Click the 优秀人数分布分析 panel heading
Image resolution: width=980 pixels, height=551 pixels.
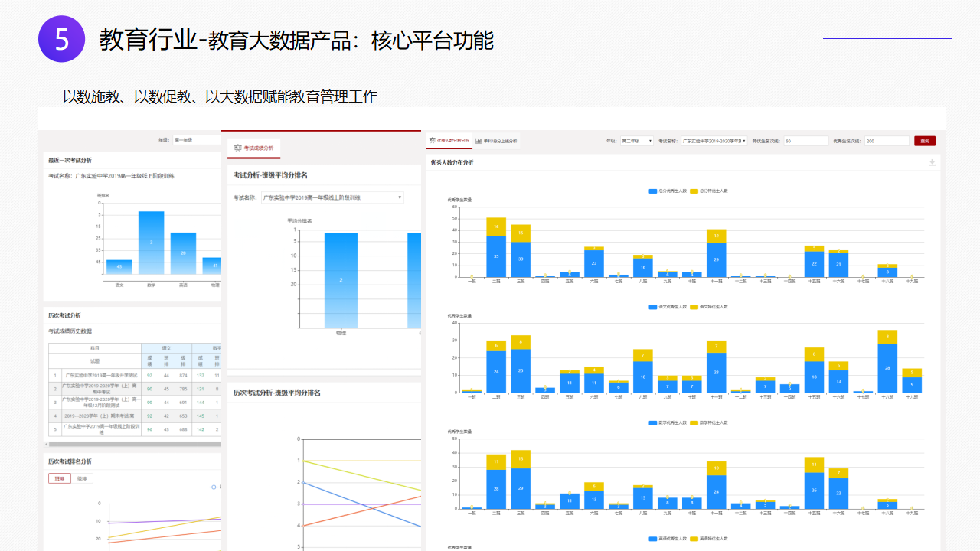point(452,162)
